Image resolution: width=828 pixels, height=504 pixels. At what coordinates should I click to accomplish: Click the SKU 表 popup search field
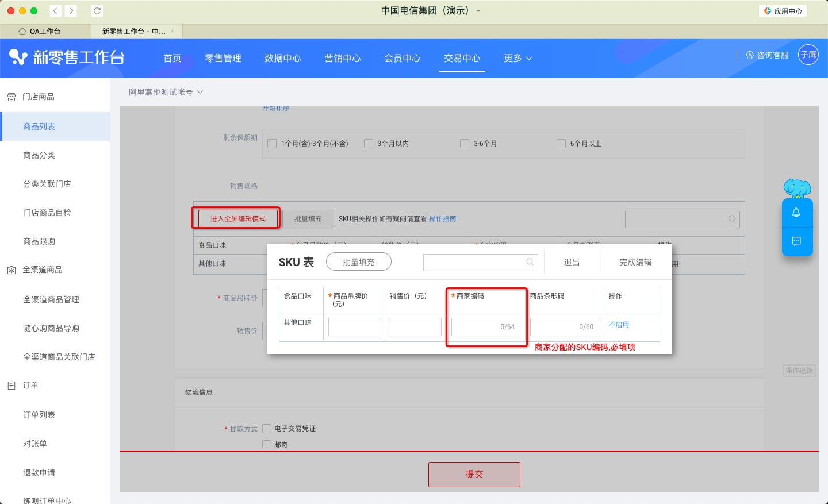(481, 262)
